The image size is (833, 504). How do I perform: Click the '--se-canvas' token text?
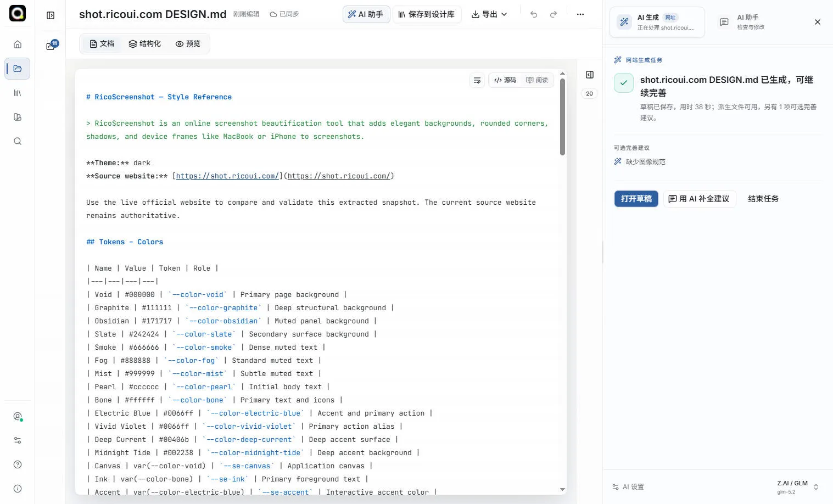click(x=247, y=466)
